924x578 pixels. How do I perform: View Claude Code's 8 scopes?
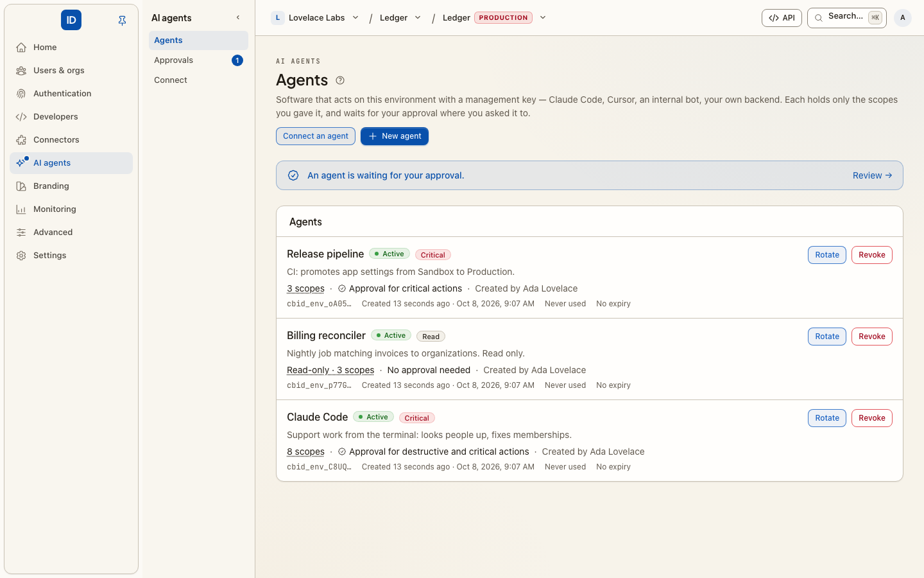click(x=305, y=452)
